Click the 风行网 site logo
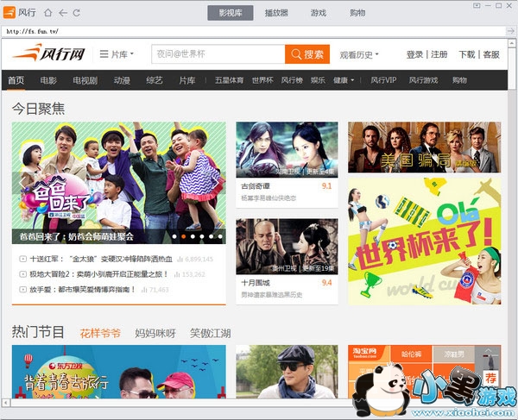Viewport: 518px width, 420px height. click(49, 53)
